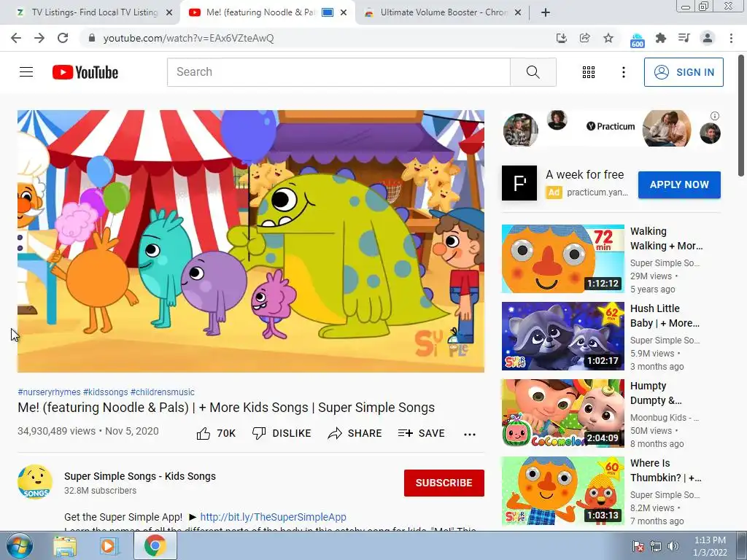Go back in browser history
The image size is (747, 560).
16,38
